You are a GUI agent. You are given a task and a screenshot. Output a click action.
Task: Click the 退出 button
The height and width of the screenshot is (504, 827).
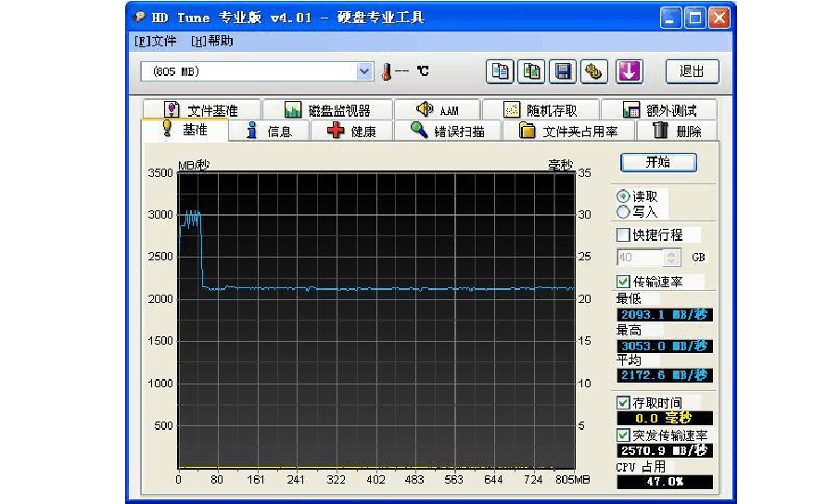[x=692, y=71]
